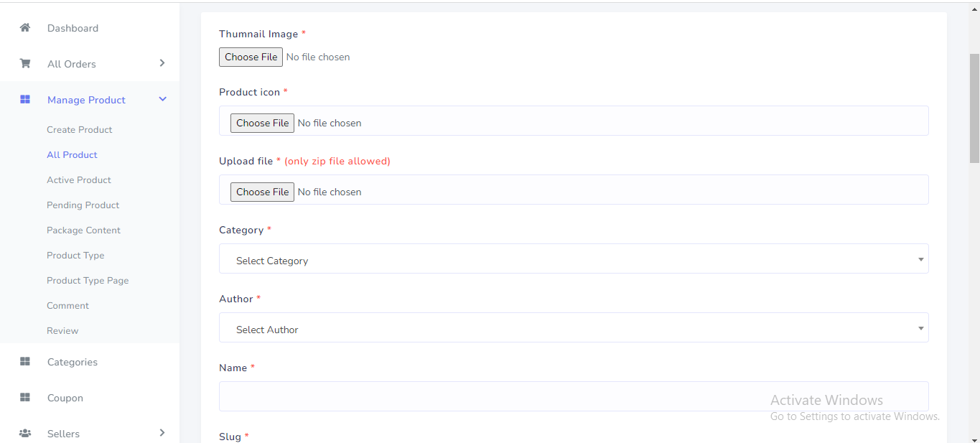Click the page vertical scrollbar thumb
The image size is (980, 443).
coord(974,108)
